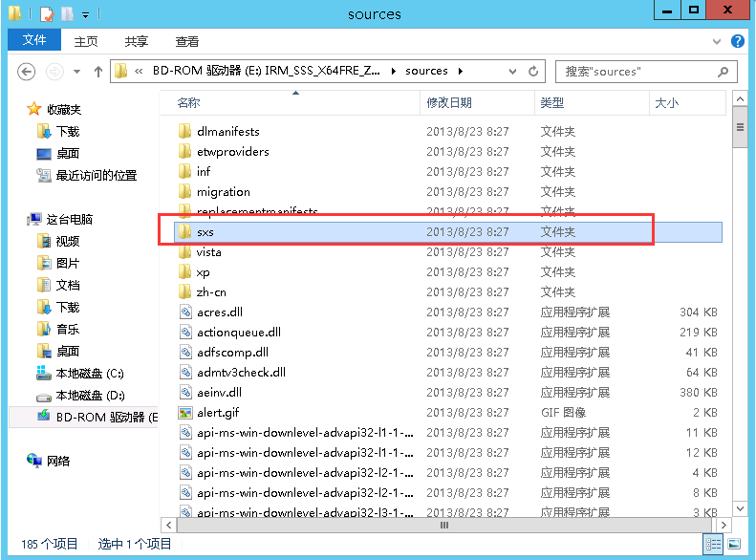This screenshot has width=756, height=560.
Task: Click the alert.gif file icon
Action: click(x=186, y=413)
